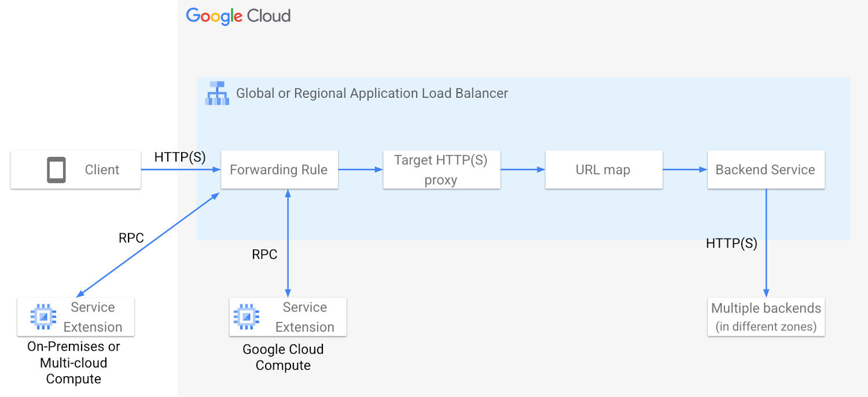
Task: Click the RPC label beside the vertical arrow
Action: click(264, 255)
